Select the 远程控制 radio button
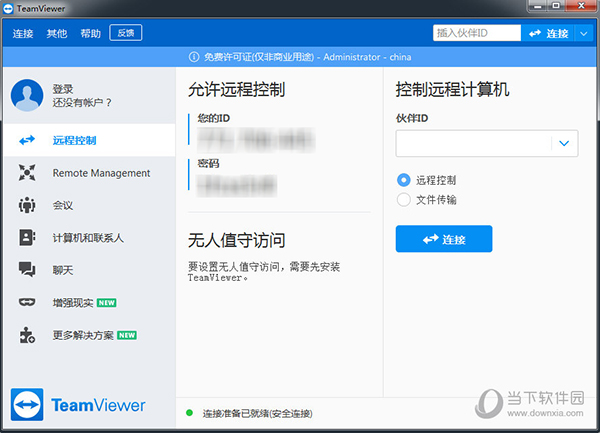 coord(404,180)
